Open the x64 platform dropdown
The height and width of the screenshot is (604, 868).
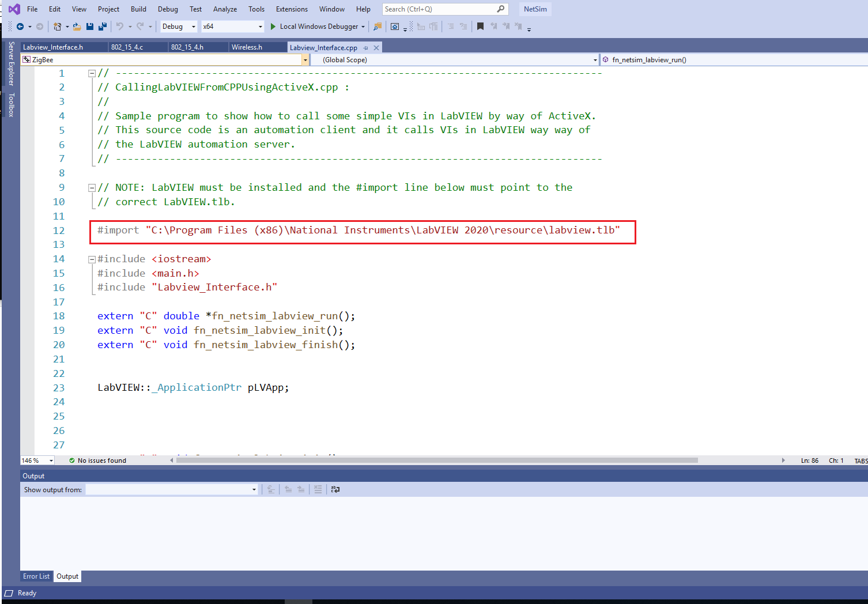232,27
